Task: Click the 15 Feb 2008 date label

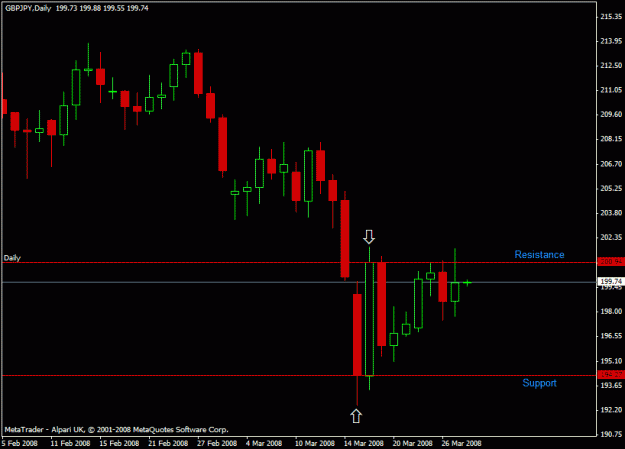Action: [119, 443]
